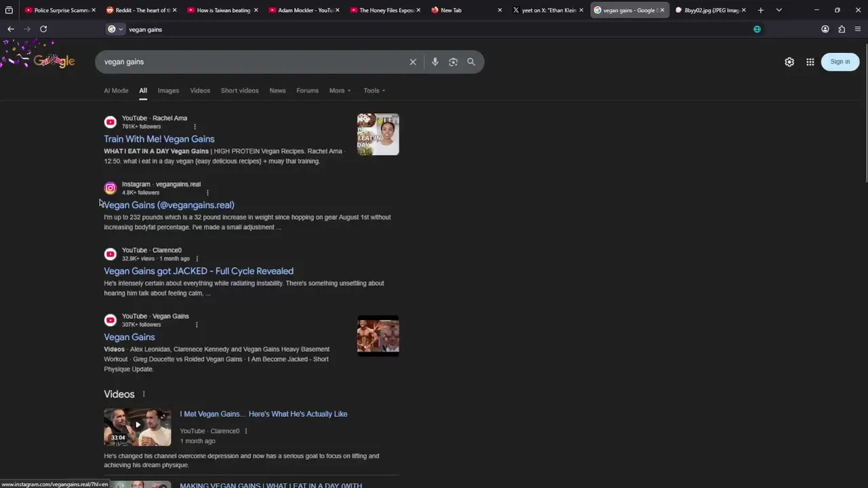
Task: Open the Short videos results tab
Action: (239, 90)
